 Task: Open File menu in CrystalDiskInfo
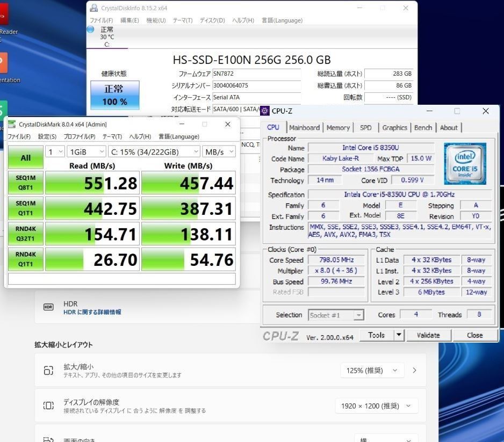pos(101,20)
